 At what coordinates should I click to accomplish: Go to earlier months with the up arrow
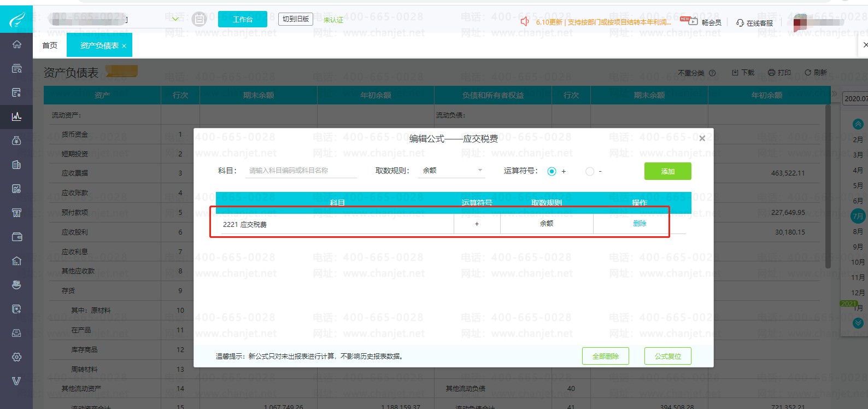point(858,124)
